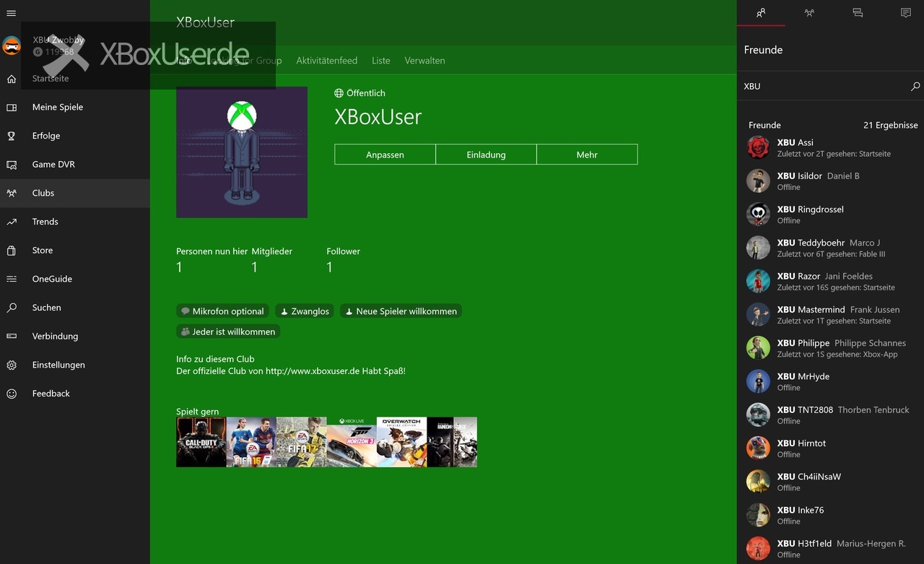
Task: Select friend XBU MrHyde
Action: pos(830,381)
